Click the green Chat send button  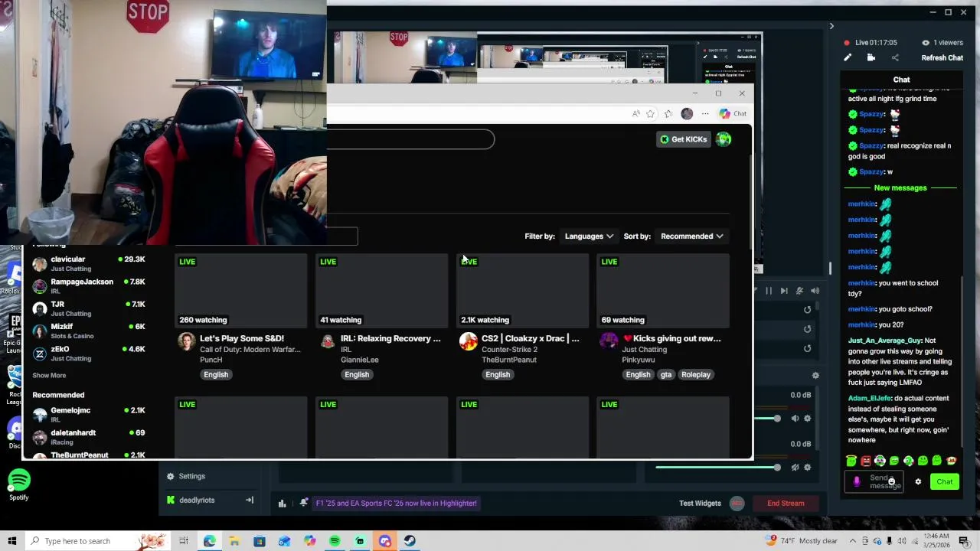pos(945,481)
